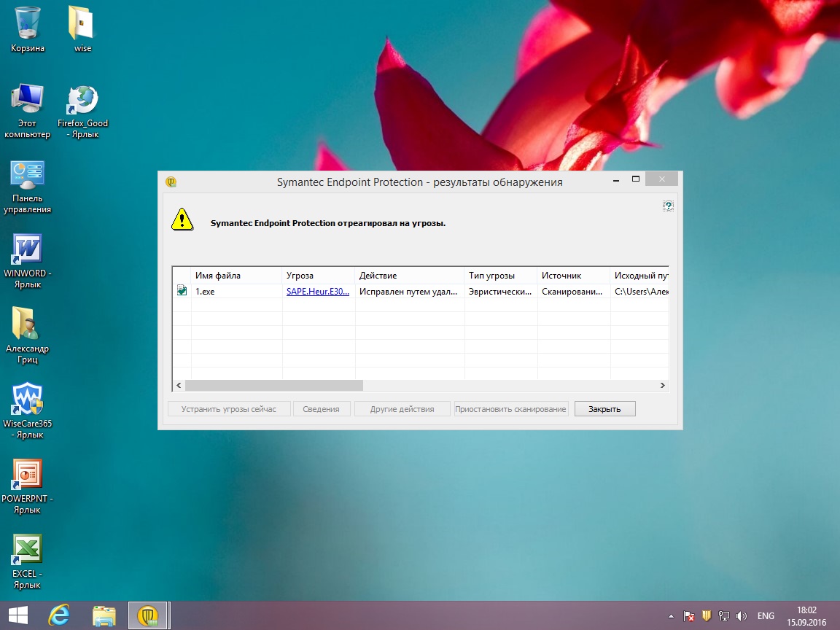Viewport: 840px width, 630px height.
Task: Open the wise folder on desktop
Action: coord(82,30)
